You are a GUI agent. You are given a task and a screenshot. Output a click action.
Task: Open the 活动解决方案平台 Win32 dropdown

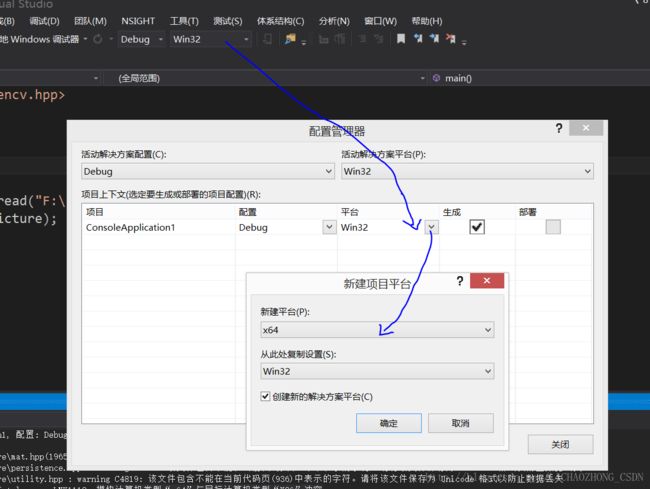click(467, 171)
